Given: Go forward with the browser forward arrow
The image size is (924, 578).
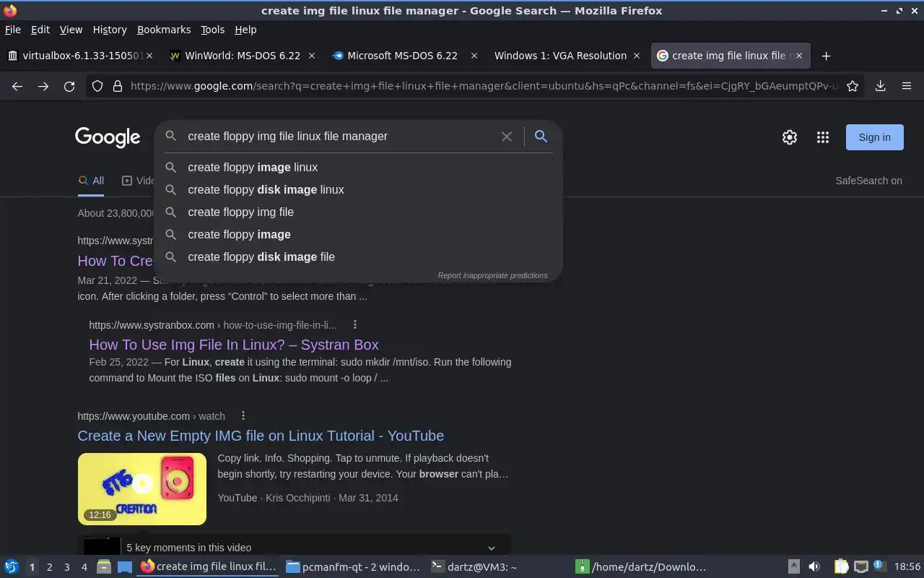Looking at the screenshot, I should (x=43, y=86).
